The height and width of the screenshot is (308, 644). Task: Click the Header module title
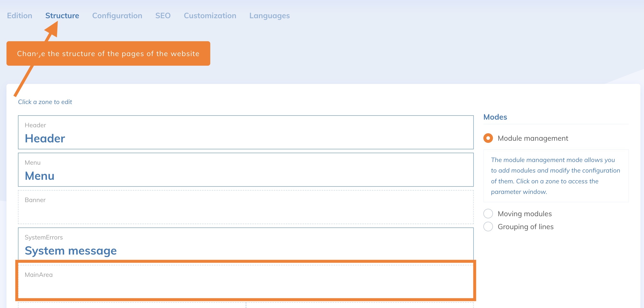pos(45,138)
